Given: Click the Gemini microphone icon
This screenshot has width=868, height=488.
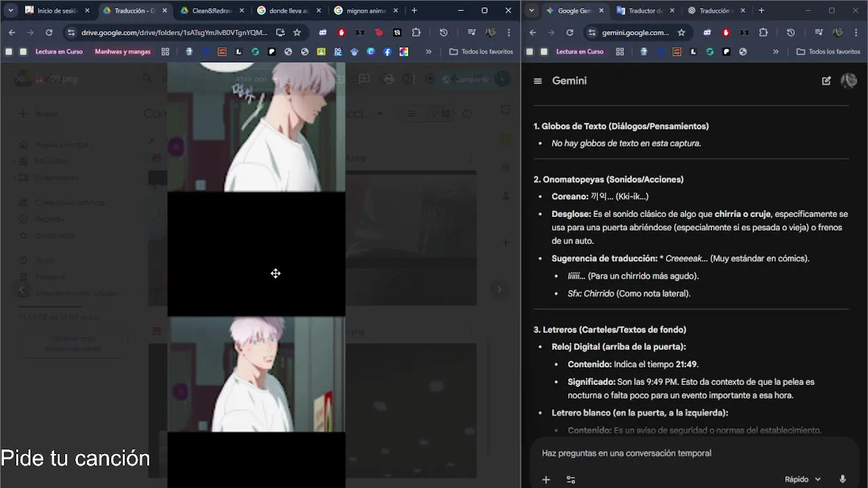Looking at the screenshot, I should 842,479.
